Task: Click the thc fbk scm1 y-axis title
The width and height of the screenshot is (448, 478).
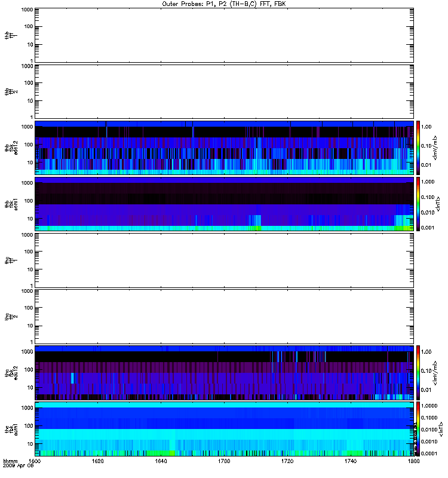Action: (11, 429)
